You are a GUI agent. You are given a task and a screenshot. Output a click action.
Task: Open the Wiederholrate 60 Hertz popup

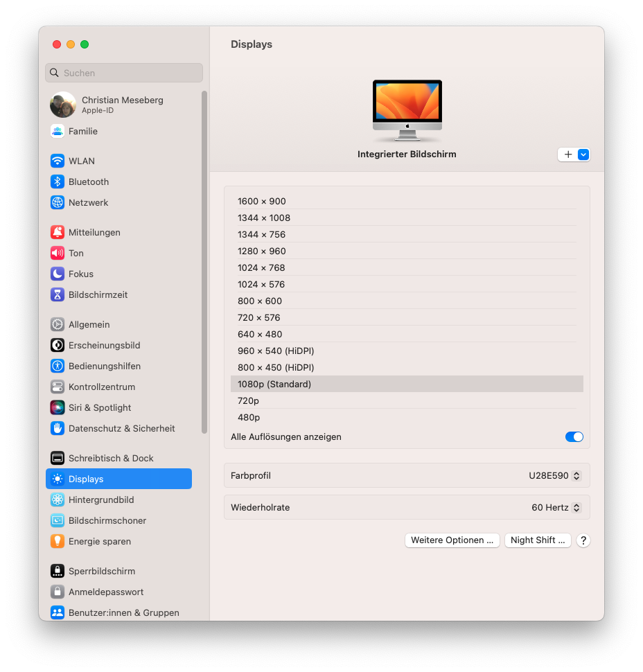pos(556,507)
